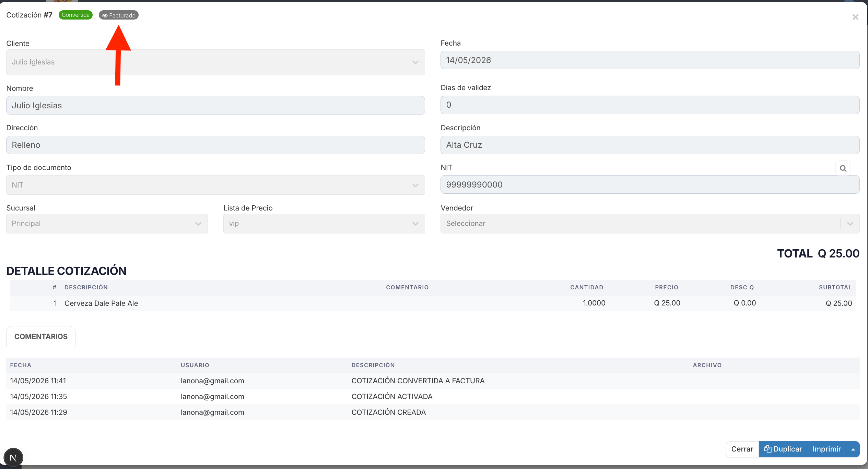This screenshot has width=868, height=469.
Task: Click the NIT search magnifier icon
Action: [x=843, y=168]
